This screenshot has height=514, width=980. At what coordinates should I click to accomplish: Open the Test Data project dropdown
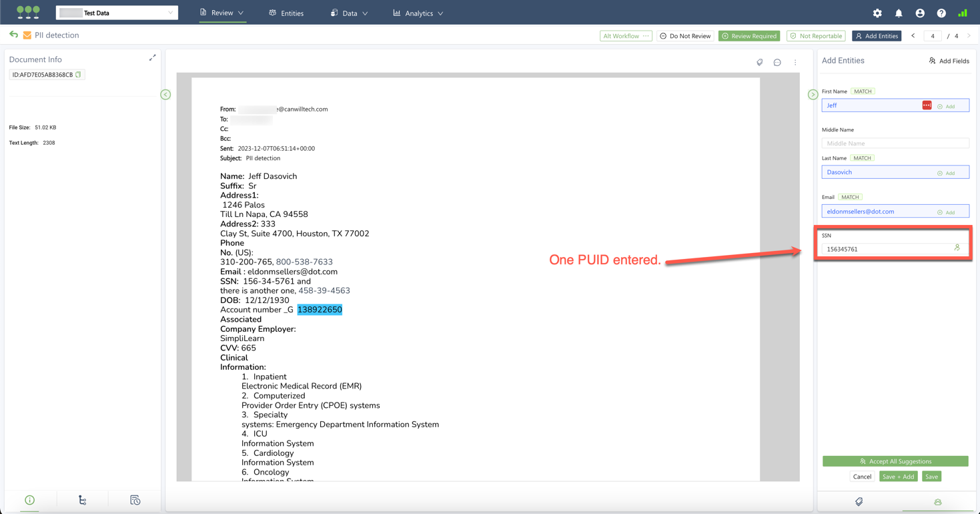117,13
